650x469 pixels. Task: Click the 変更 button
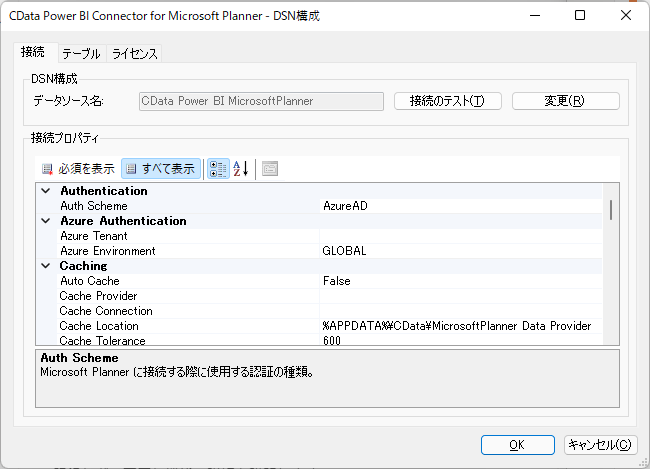565,101
